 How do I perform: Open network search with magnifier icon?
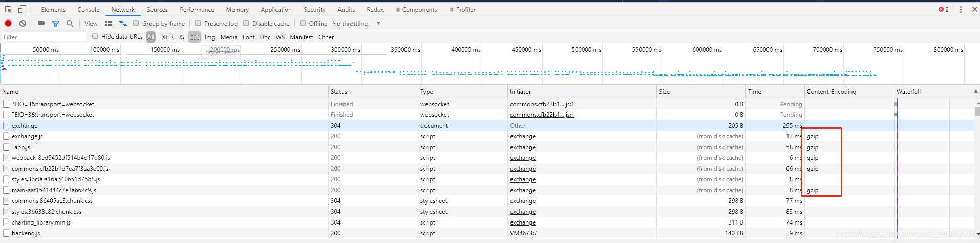coord(70,23)
